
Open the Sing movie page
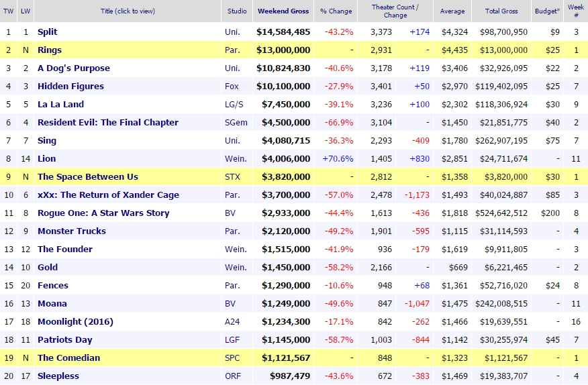47,141
